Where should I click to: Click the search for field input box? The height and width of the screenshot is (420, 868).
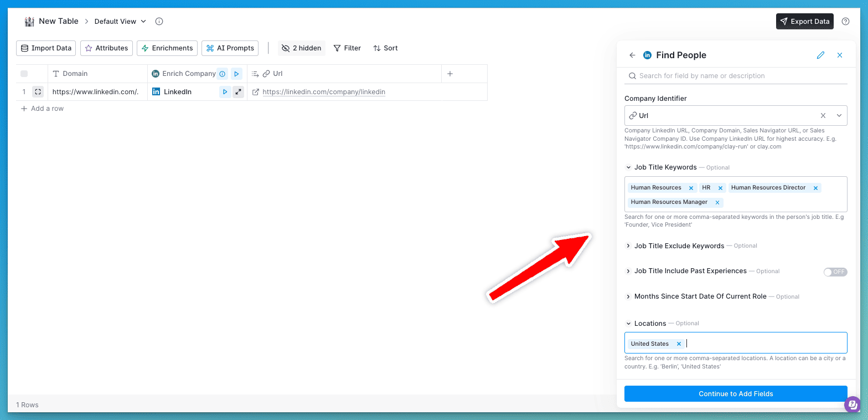(x=736, y=76)
